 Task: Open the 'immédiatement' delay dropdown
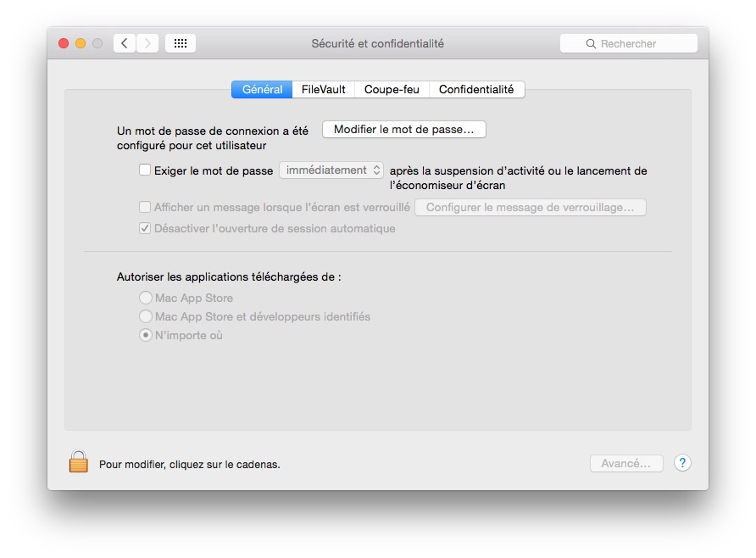[331, 170]
